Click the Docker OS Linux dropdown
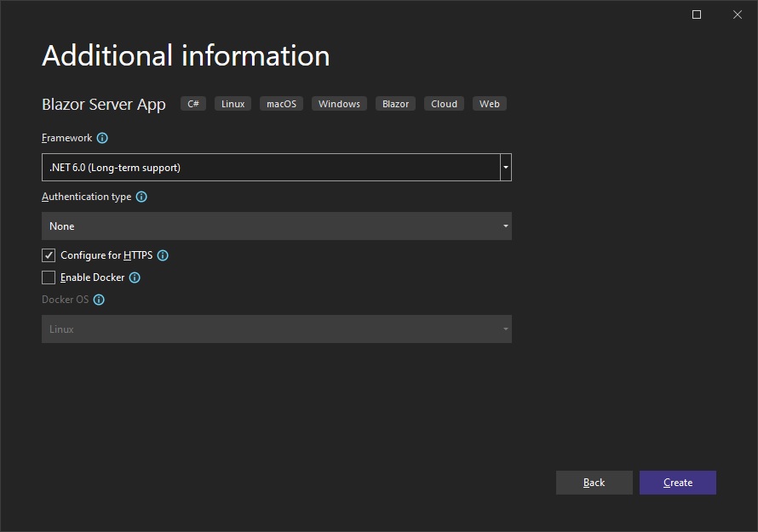758x532 pixels. 276,329
